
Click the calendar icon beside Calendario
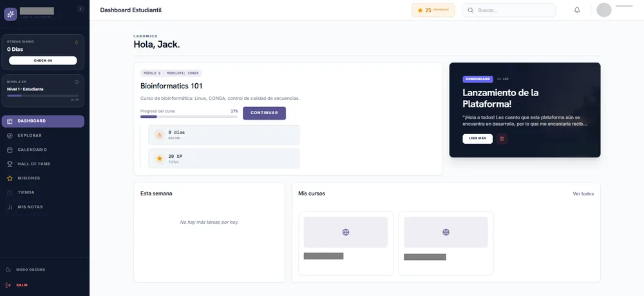(x=10, y=150)
